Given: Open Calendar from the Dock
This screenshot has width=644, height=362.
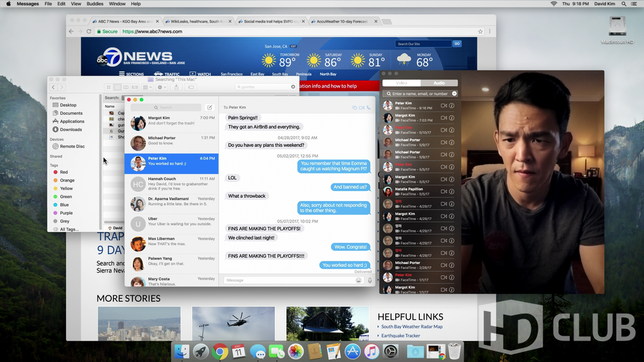Looking at the screenshot, I should 238,352.
